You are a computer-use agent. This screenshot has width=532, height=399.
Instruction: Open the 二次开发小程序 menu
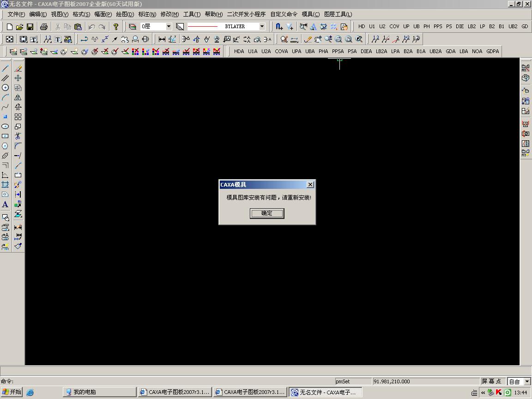[x=246, y=14]
